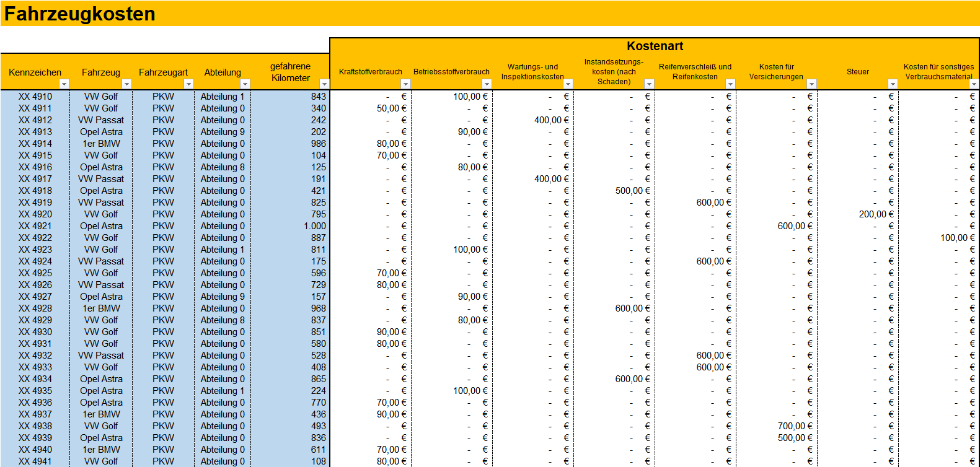Select cell XX 4912
The width and height of the screenshot is (980, 467).
coord(35,120)
